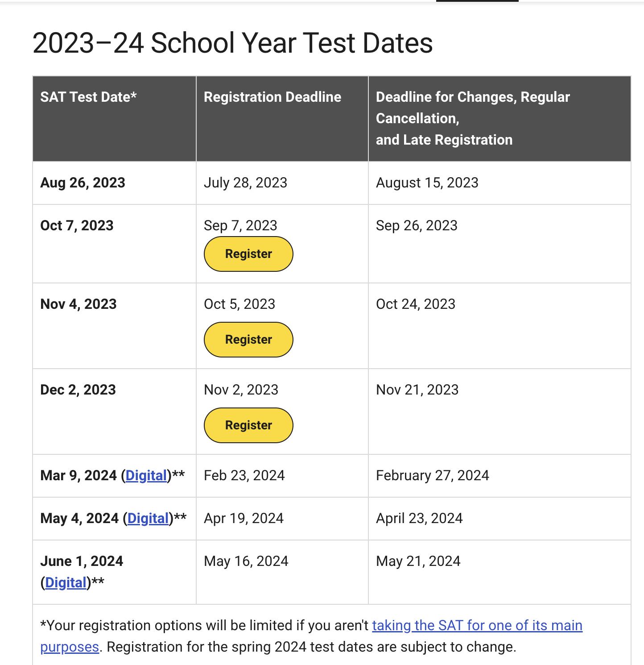This screenshot has height=665, width=644.
Task: Follow the Digital link beside May 4, 2024
Action: tap(148, 519)
